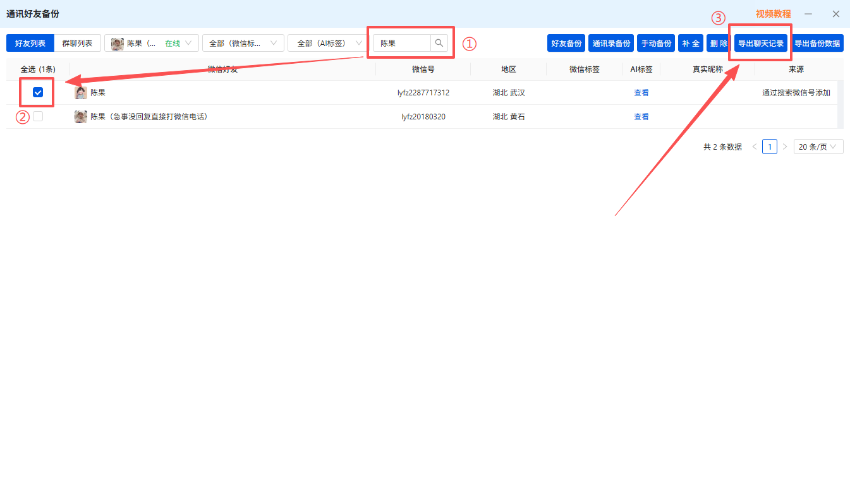This screenshot has width=850, height=504.
Task: Change the 20条/页 page size selector
Action: coord(818,147)
